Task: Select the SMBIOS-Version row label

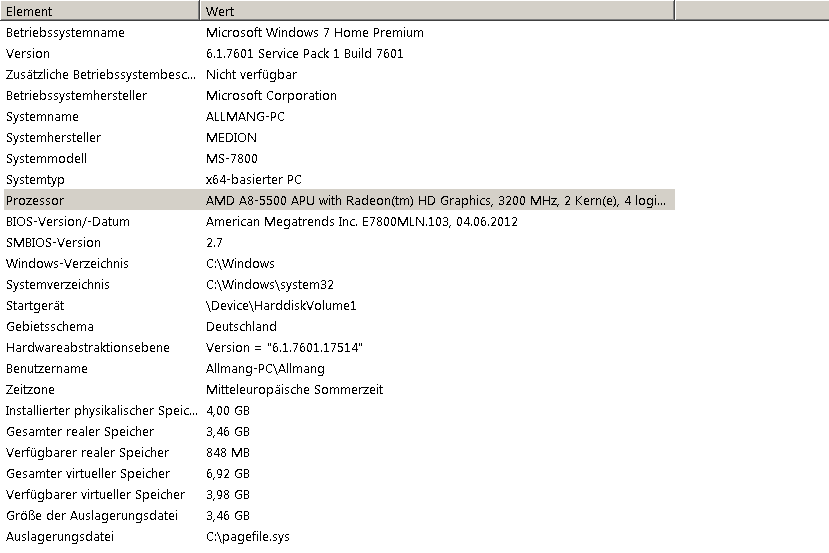Action: pyautogui.click(x=53, y=243)
